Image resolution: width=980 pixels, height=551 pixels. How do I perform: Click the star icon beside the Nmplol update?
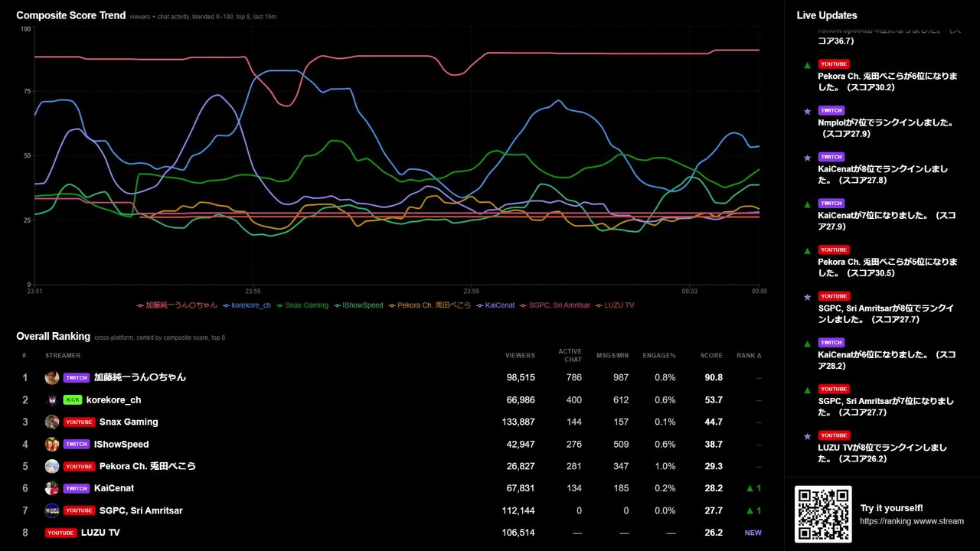pyautogui.click(x=807, y=111)
